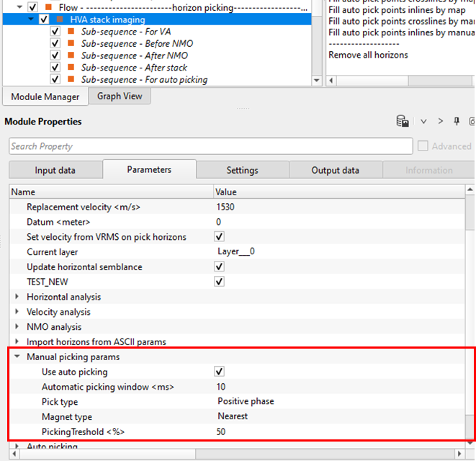This screenshot has height=461, width=476.
Task: Uncheck the Use auto picking checkbox
Action: coord(220,372)
